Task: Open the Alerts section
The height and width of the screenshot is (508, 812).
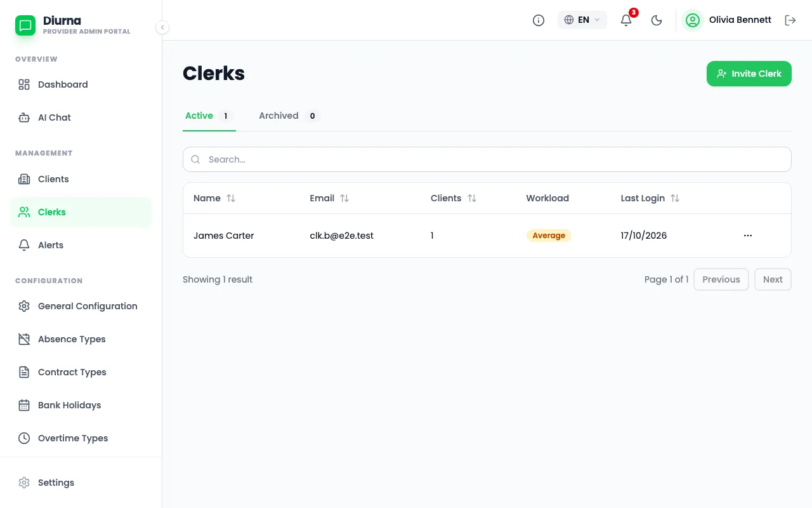Action: click(x=81, y=245)
